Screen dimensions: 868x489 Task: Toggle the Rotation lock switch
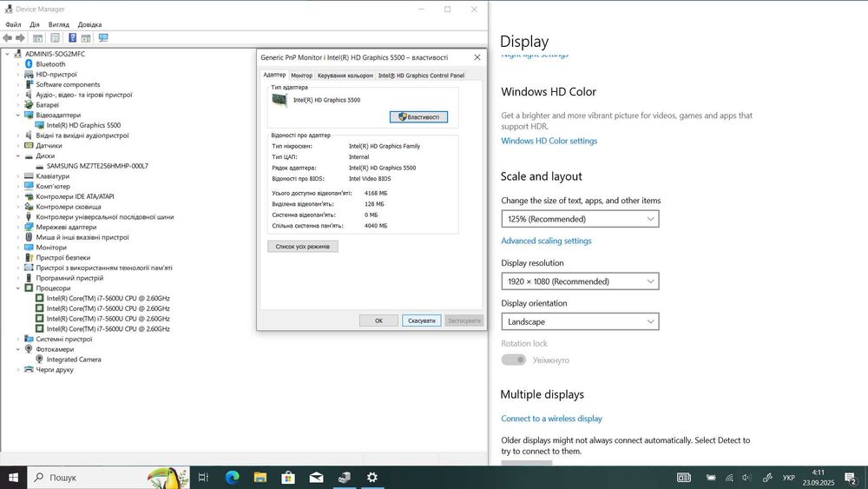click(514, 360)
